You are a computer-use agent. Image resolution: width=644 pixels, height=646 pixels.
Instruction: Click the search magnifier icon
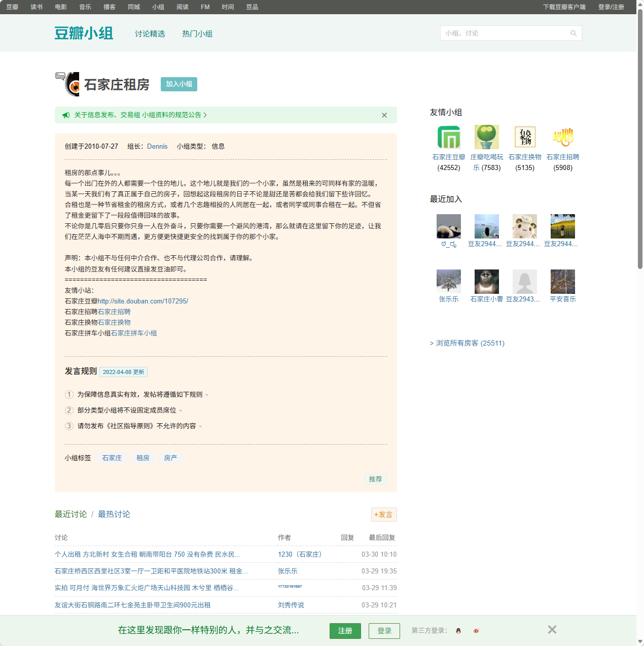(x=574, y=33)
